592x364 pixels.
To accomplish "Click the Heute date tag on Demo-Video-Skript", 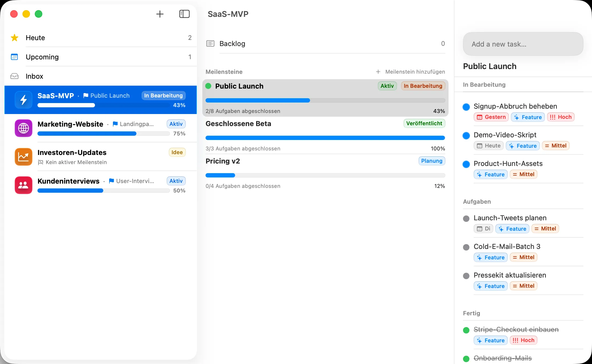I will click(x=489, y=146).
